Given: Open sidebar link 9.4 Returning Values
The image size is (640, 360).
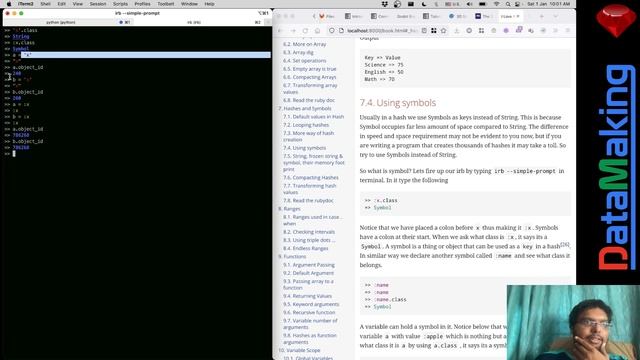Looking at the screenshot, I should click(307, 296).
